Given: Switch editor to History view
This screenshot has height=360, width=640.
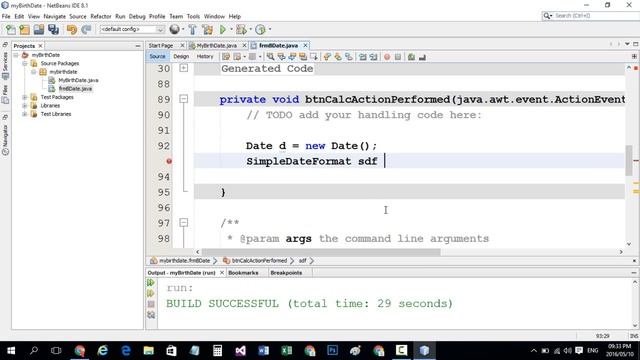Looking at the screenshot, I should (x=205, y=57).
